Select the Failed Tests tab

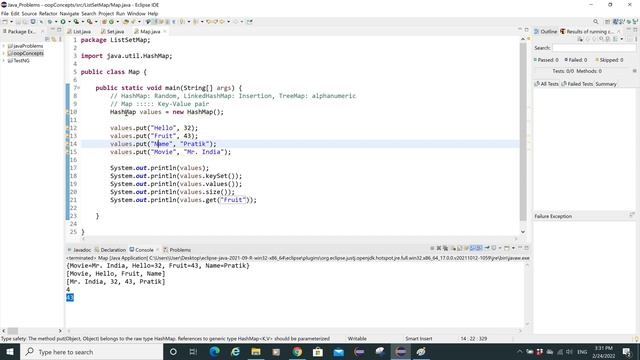[577, 84]
